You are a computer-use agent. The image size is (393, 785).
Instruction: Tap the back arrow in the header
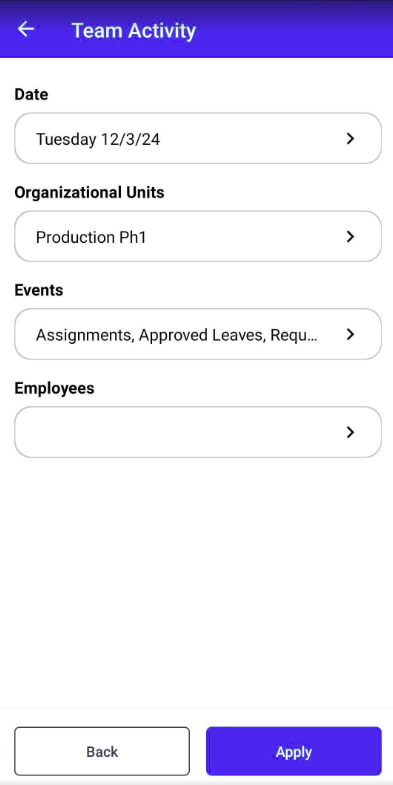26,29
